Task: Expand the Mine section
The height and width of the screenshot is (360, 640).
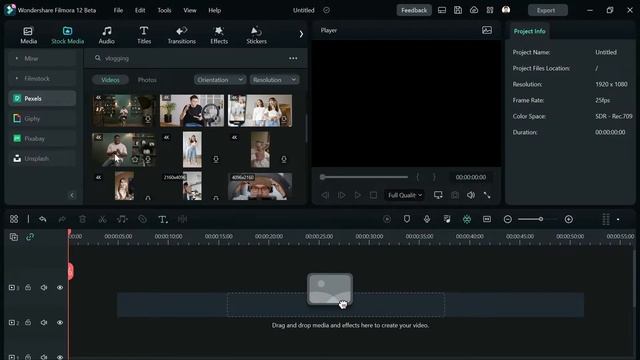Action: point(42,58)
